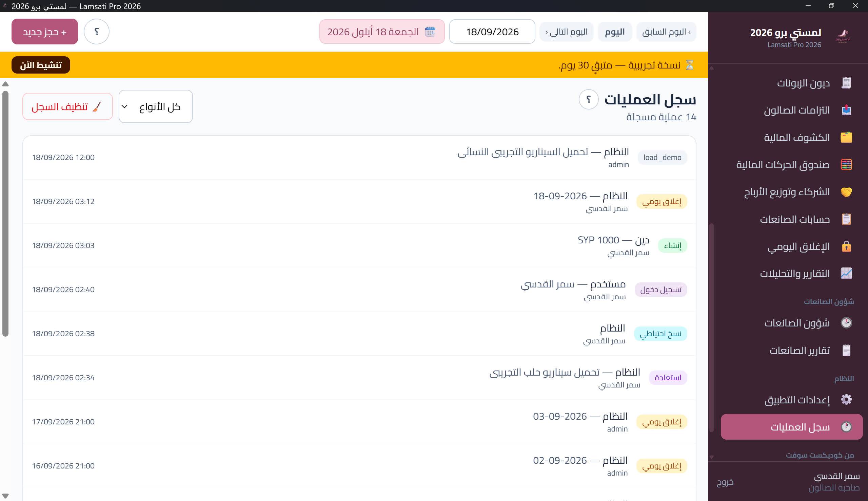Click the حجز جديد new booking button

[45, 32]
